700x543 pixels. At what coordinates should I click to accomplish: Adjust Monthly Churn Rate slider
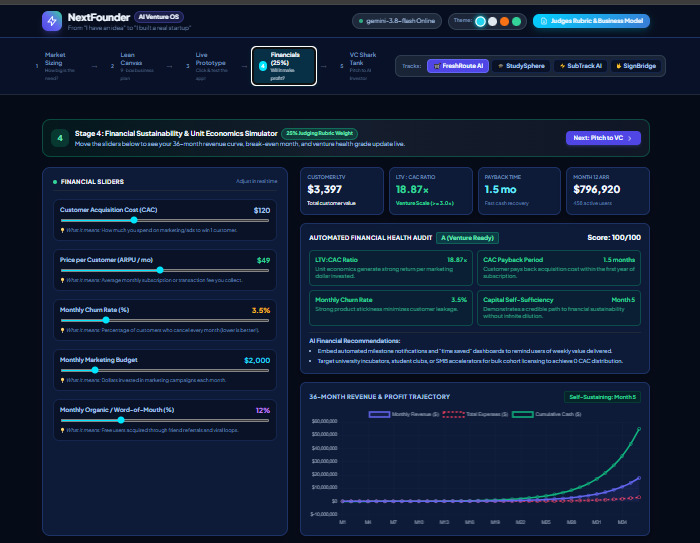click(x=165, y=320)
